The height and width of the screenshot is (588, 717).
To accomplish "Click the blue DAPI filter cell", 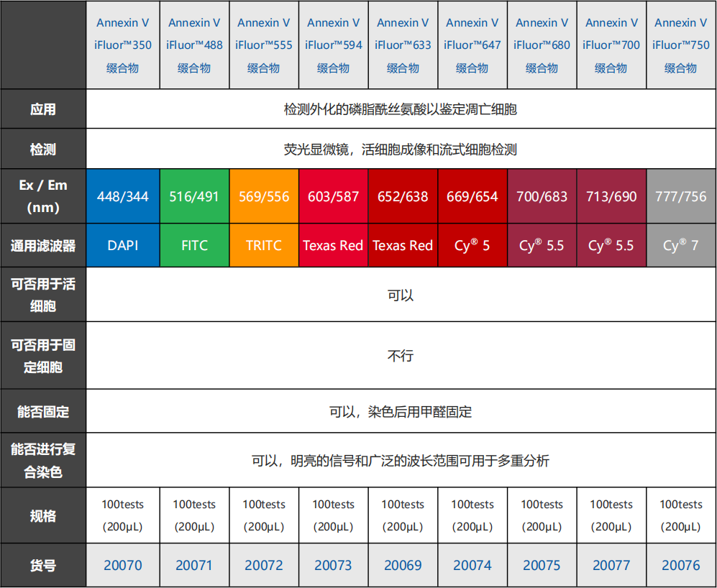I will point(123,245).
